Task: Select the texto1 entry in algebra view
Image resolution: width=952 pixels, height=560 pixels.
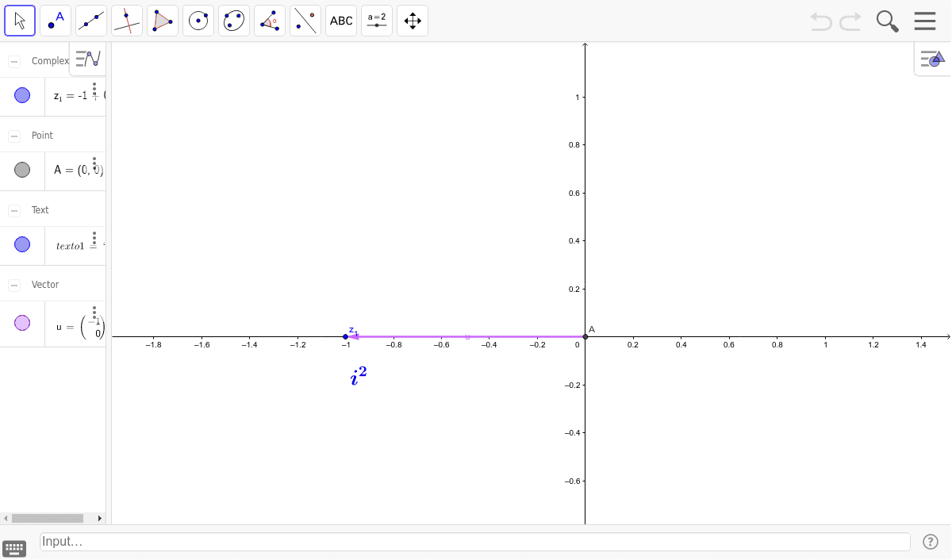Action: point(76,246)
